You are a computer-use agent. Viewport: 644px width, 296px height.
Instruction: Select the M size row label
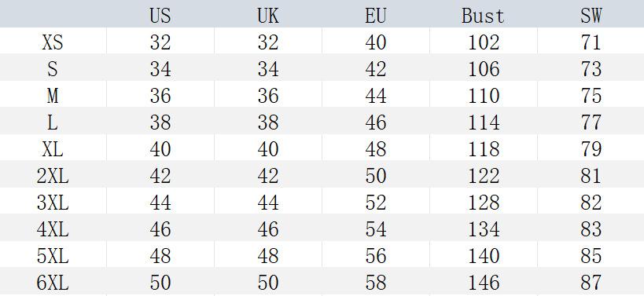53,96
